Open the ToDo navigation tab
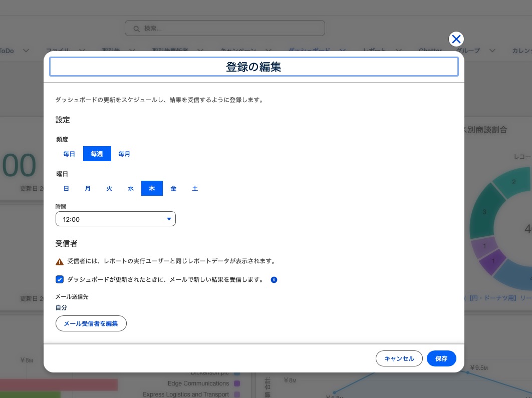 7,51
